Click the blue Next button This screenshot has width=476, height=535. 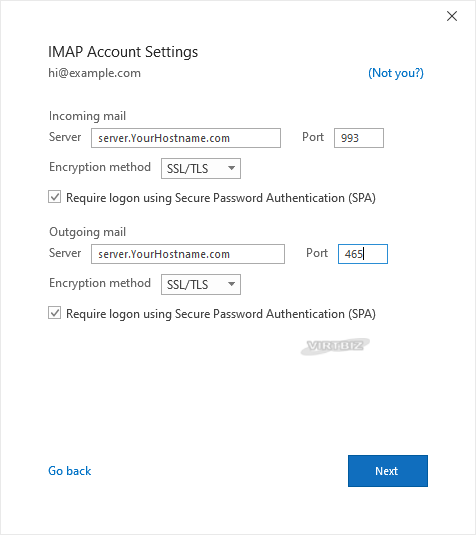coord(388,471)
